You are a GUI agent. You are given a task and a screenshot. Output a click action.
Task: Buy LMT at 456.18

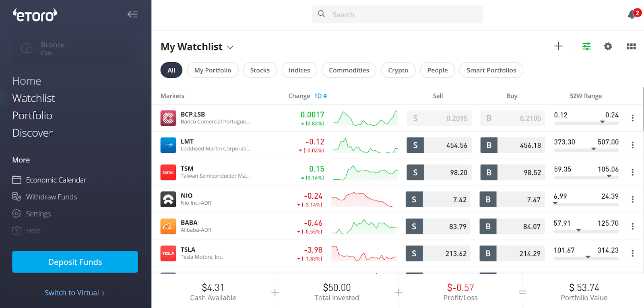(x=513, y=145)
